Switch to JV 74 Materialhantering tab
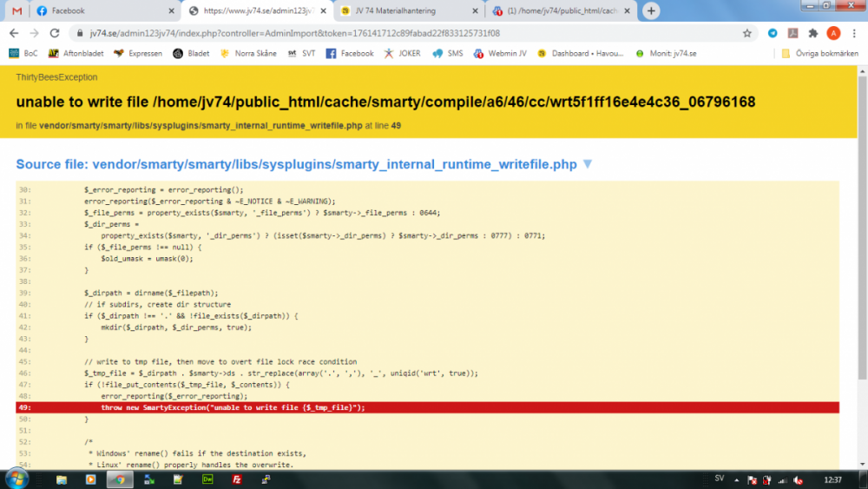 coord(408,11)
